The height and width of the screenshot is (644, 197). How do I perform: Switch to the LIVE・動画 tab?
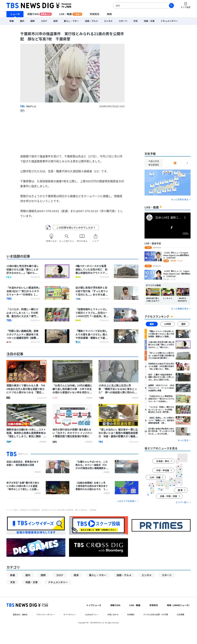(71, 14)
